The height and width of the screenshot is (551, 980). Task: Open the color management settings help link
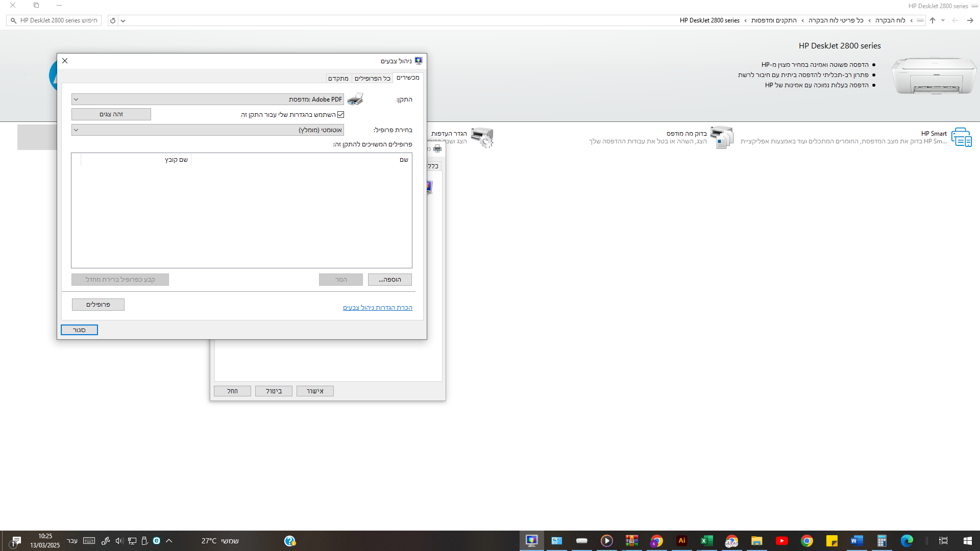(x=377, y=308)
